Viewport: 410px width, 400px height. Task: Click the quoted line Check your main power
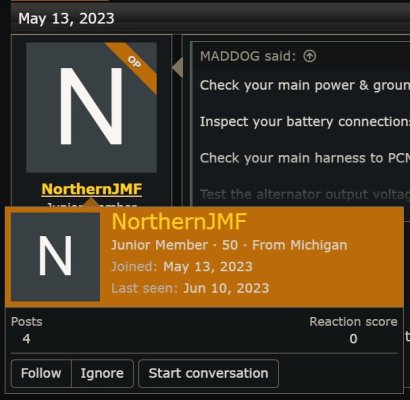coord(304,85)
